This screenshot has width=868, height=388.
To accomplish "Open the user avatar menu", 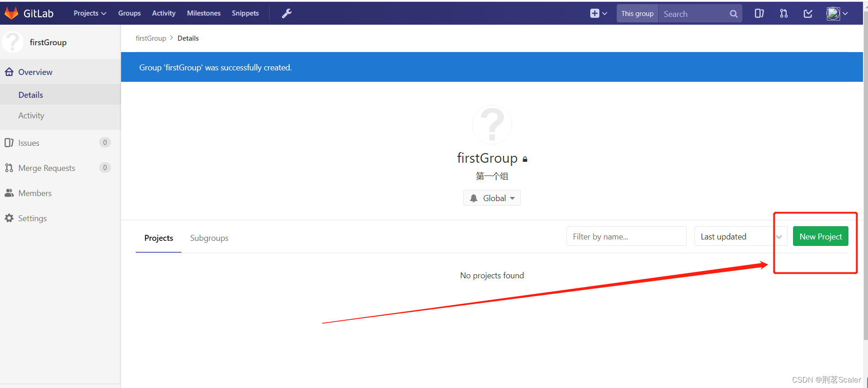I will [837, 13].
